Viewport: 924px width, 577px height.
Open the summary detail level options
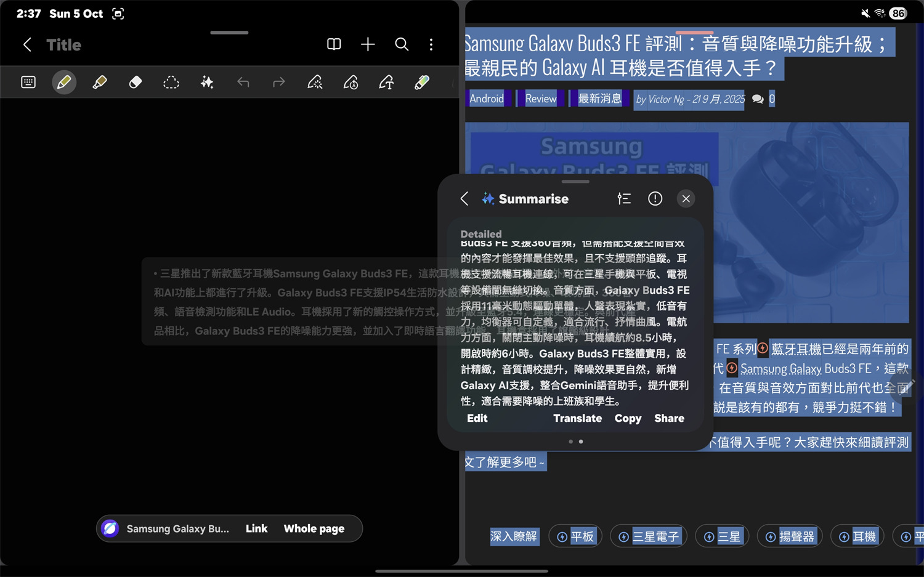624,198
